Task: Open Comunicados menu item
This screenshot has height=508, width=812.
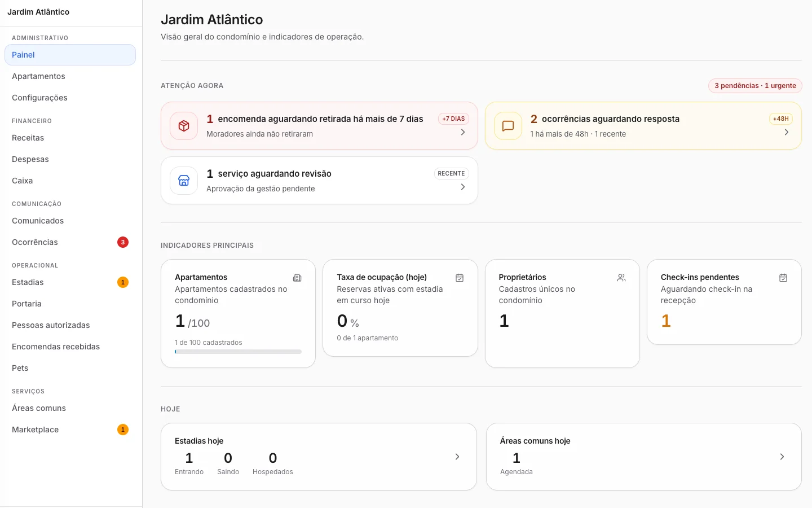Action: [x=70, y=221]
